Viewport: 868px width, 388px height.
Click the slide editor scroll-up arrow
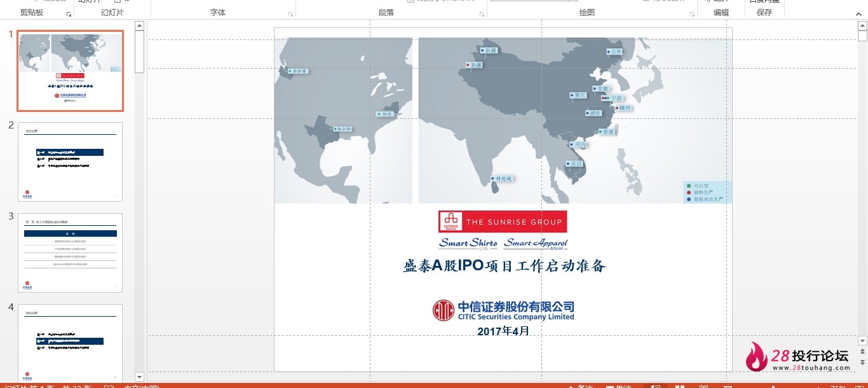coord(862,25)
